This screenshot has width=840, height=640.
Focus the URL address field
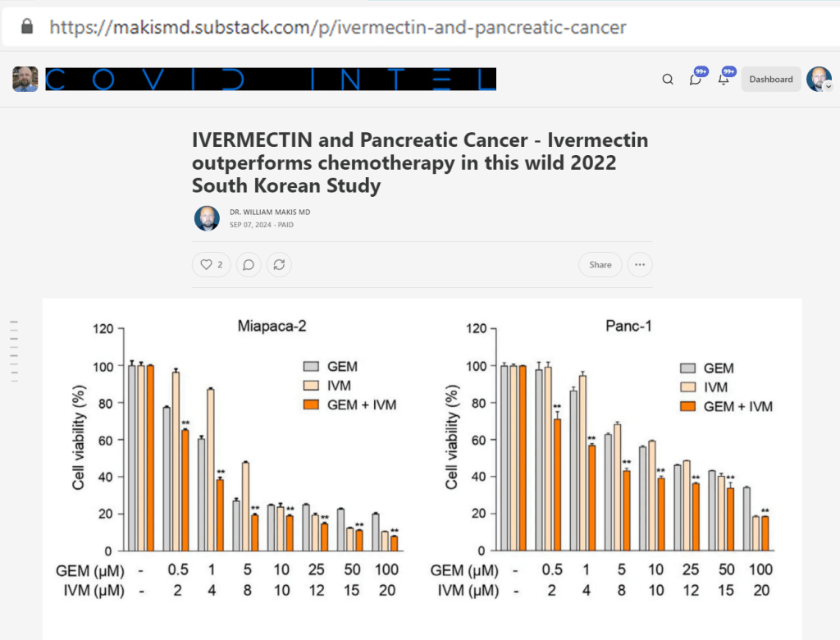point(336,27)
